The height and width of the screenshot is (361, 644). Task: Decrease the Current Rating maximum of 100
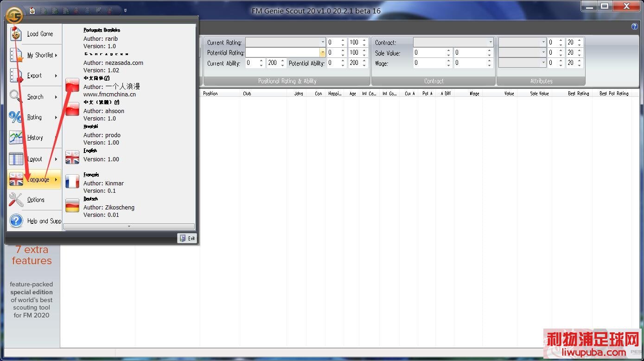click(x=364, y=44)
